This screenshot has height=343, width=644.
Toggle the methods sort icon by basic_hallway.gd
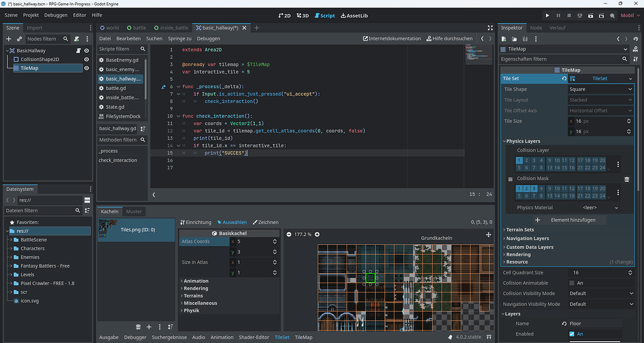coord(142,128)
